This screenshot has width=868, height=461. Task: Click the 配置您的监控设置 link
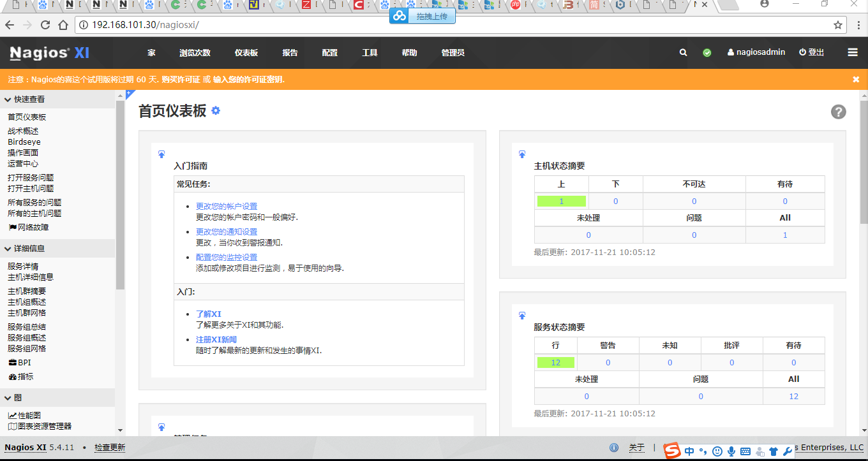tap(227, 258)
